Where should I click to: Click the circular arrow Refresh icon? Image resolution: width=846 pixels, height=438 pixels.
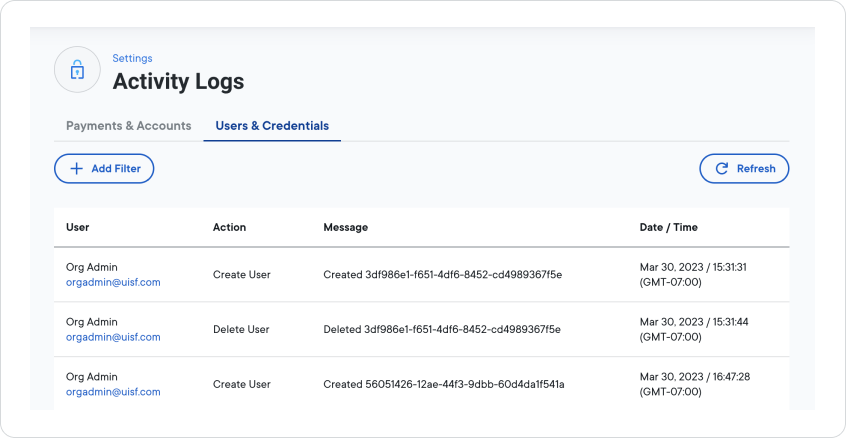[721, 169]
